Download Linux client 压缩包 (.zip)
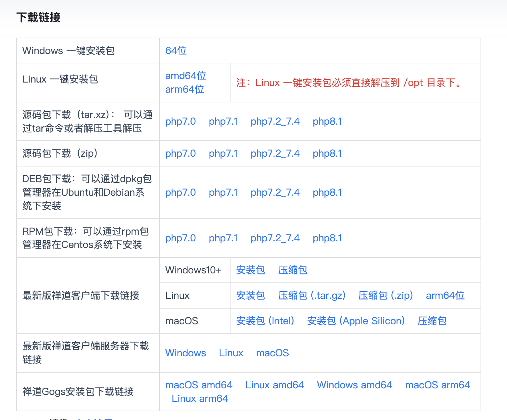The height and width of the screenshot is (420, 507). pos(385,295)
